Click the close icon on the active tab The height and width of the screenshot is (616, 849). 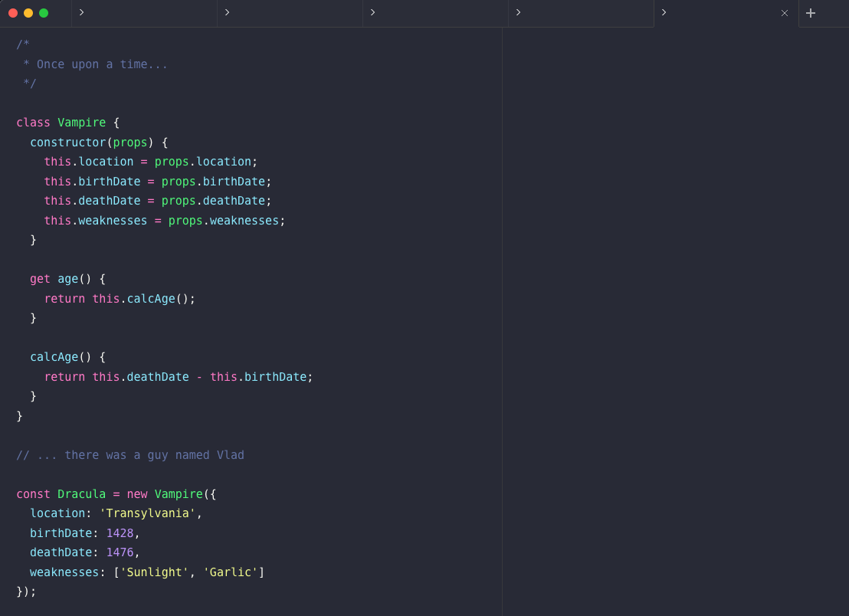pyautogui.click(x=784, y=13)
